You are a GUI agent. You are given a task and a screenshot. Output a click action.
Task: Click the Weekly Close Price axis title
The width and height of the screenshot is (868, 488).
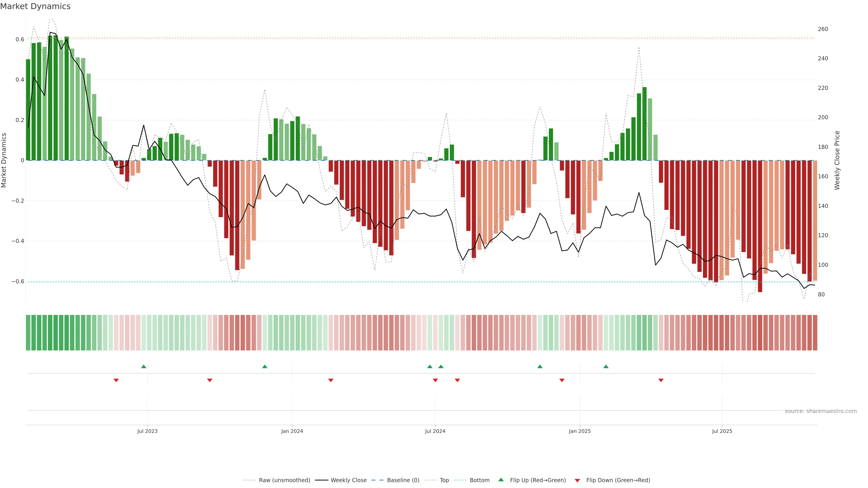coord(837,160)
